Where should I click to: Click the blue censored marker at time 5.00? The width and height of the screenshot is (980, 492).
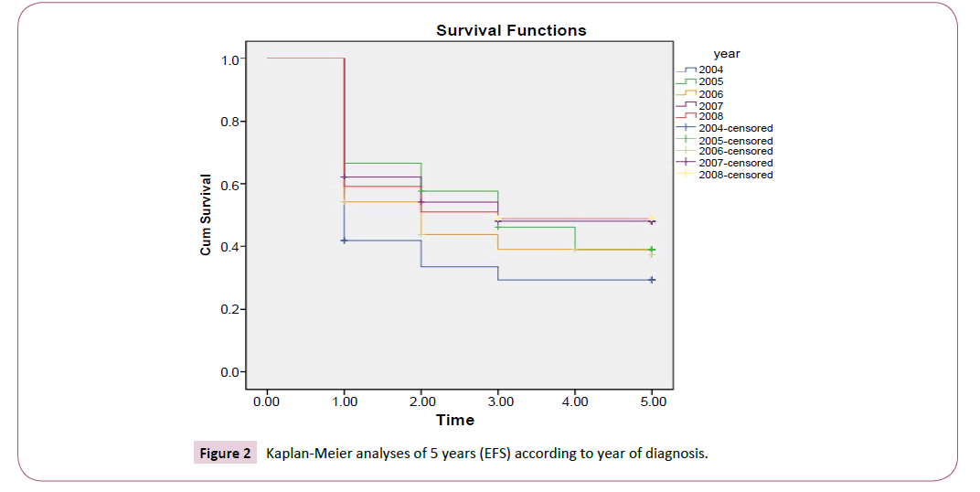click(x=652, y=280)
